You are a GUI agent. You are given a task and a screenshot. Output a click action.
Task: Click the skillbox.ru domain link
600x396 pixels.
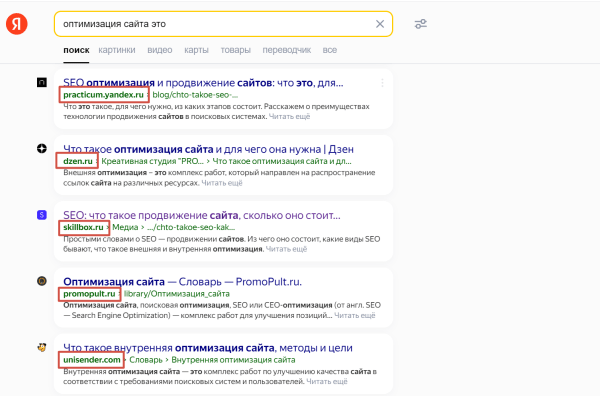83,227
